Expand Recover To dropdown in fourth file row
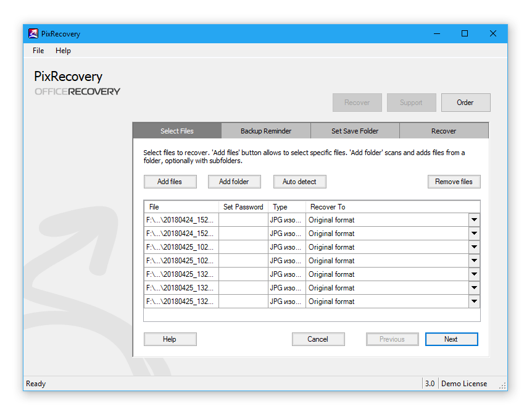 474,261
